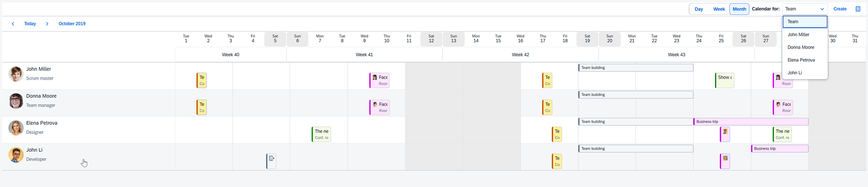Click the Today button

(30, 24)
